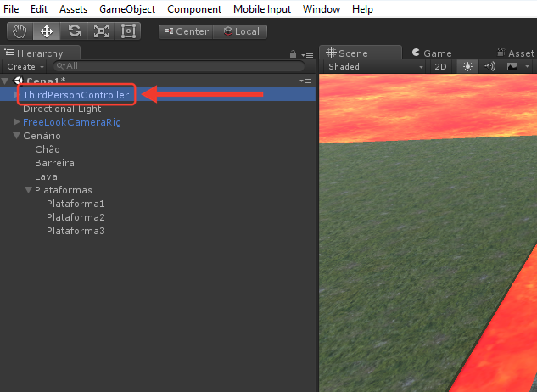Open the GameObject menu

[127, 9]
